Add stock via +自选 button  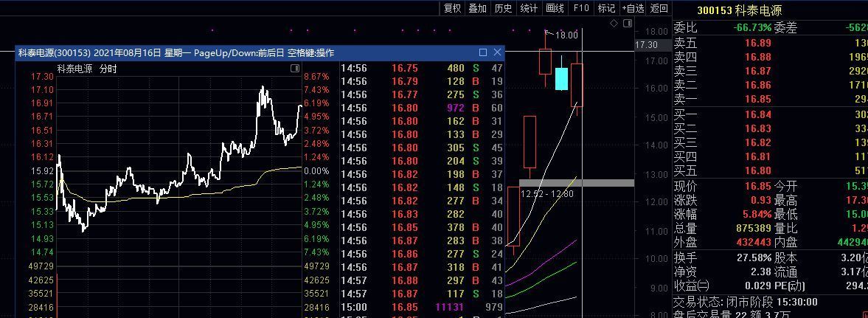coord(633,8)
